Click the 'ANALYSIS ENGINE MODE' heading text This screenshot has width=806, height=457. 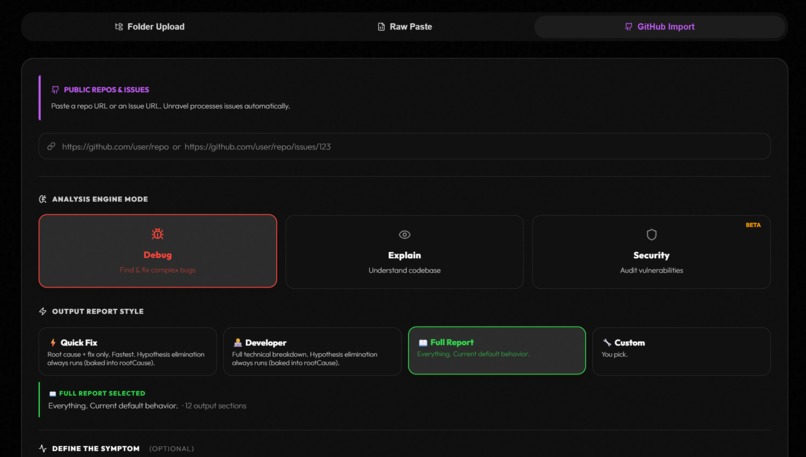(x=100, y=199)
